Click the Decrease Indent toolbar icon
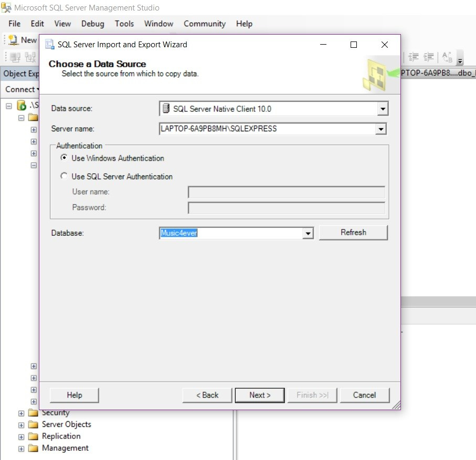The height and width of the screenshot is (460, 476). (x=414, y=55)
